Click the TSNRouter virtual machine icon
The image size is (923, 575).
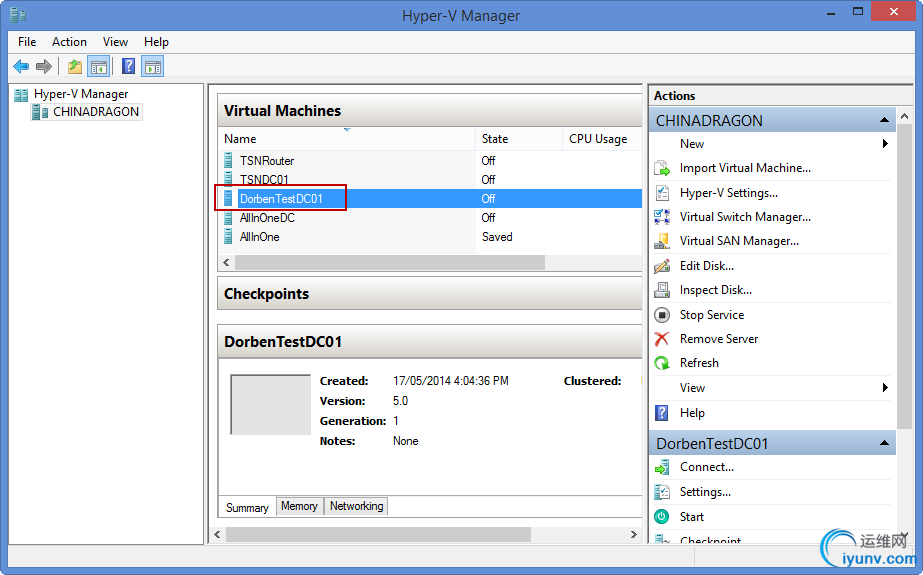pos(228,160)
